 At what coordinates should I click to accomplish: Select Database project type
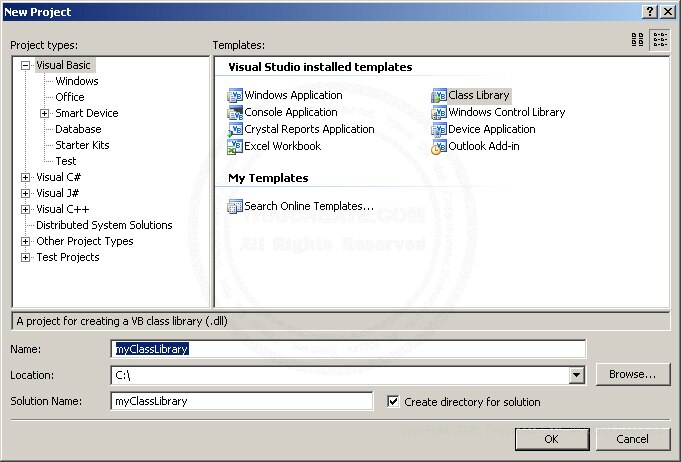[x=78, y=129]
